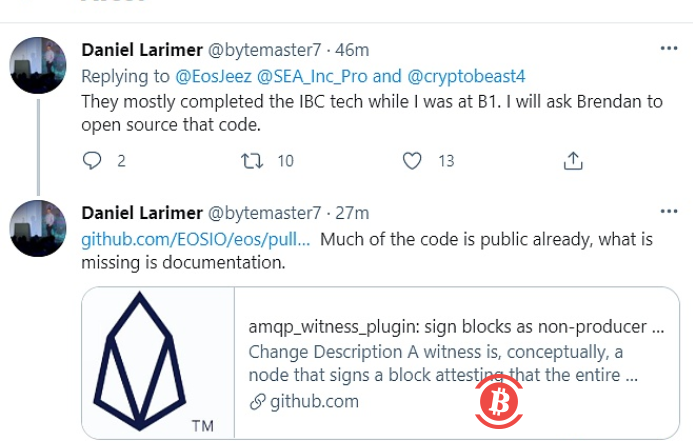This screenshot has height=441, width=693.
Task: Open the amqp_witness_plugin link card title
Action: pyautogui.click(x=456, y=327)
